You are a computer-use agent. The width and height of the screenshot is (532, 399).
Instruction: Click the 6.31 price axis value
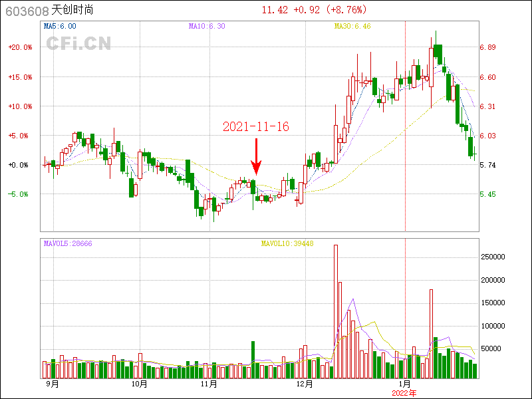click(x=487, y=106)
